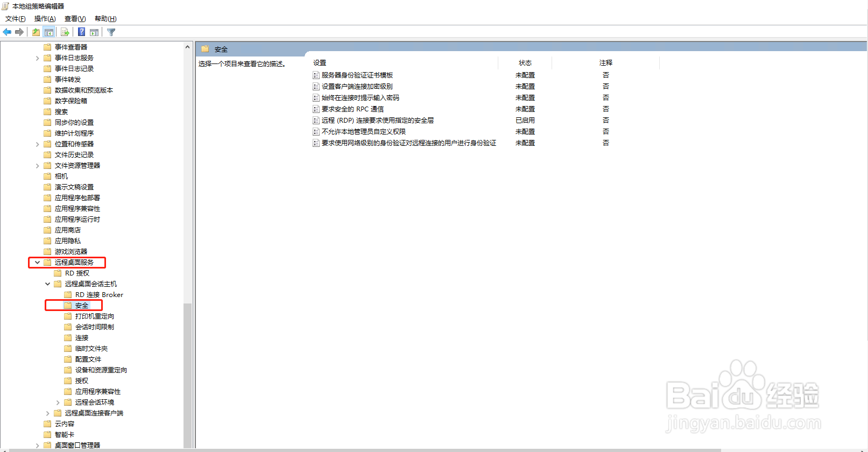Viewport: 868px width, 452px height.
Task: Click the Forward arrow toolbar icon
Action: pyautogui.click(x=19, y=32)
